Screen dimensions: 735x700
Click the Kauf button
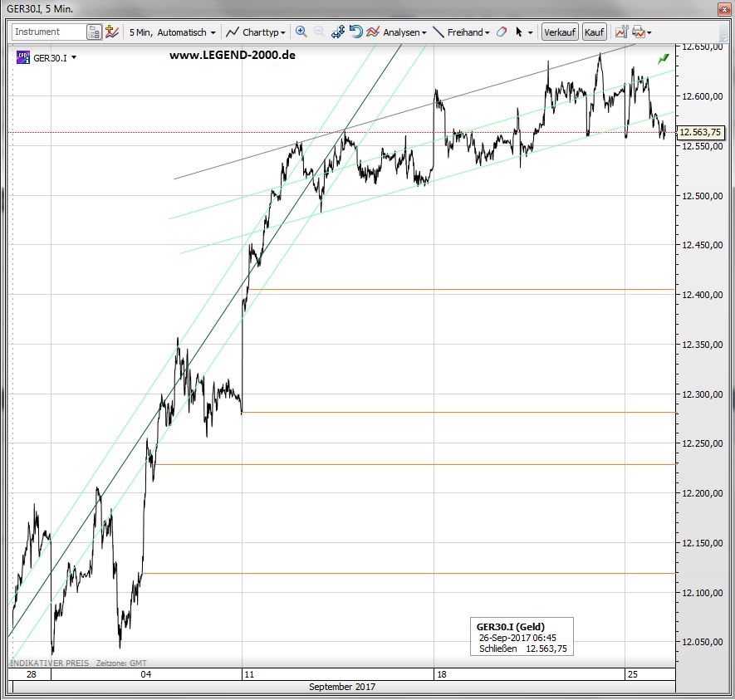pos(594,32)
